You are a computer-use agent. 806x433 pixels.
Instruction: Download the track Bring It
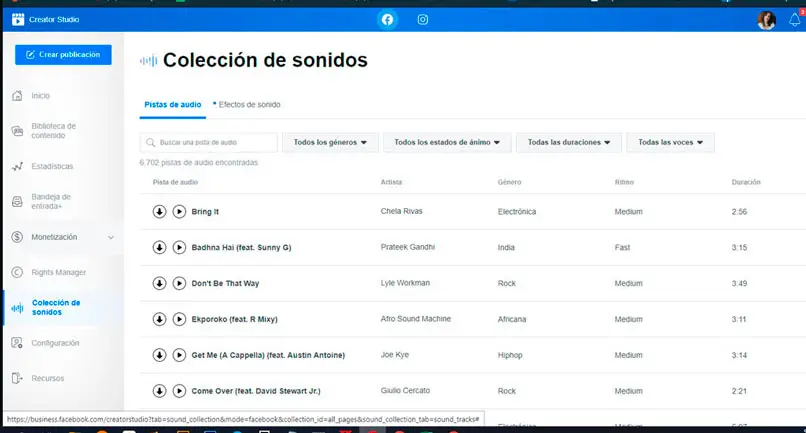tap(159, 211)
